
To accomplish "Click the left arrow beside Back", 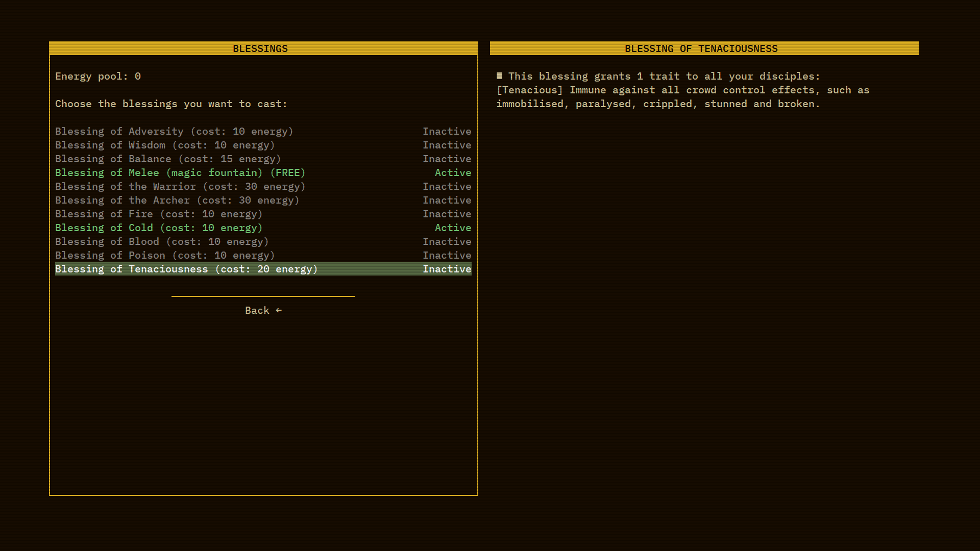I will (279, 310).
